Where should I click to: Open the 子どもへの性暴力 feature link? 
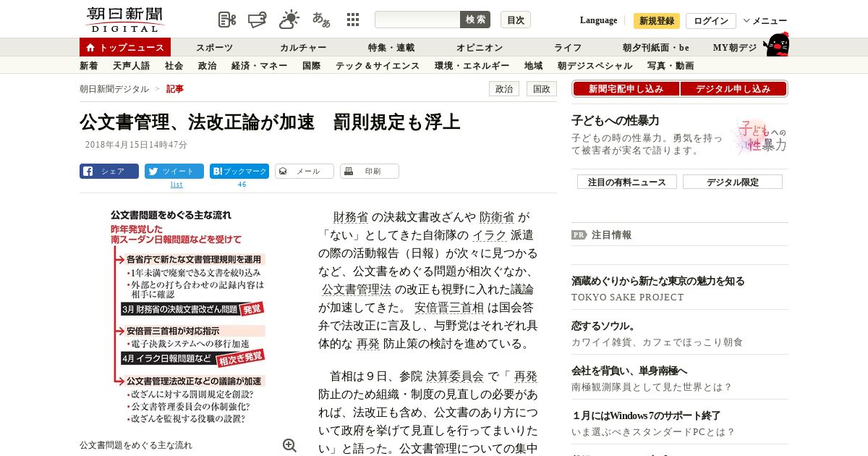point(615,121)
